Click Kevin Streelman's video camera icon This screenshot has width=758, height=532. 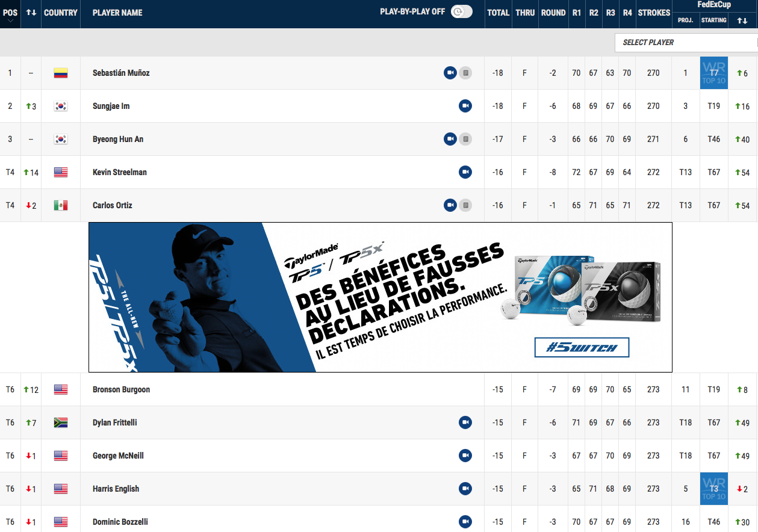click(x=465, y=172)
